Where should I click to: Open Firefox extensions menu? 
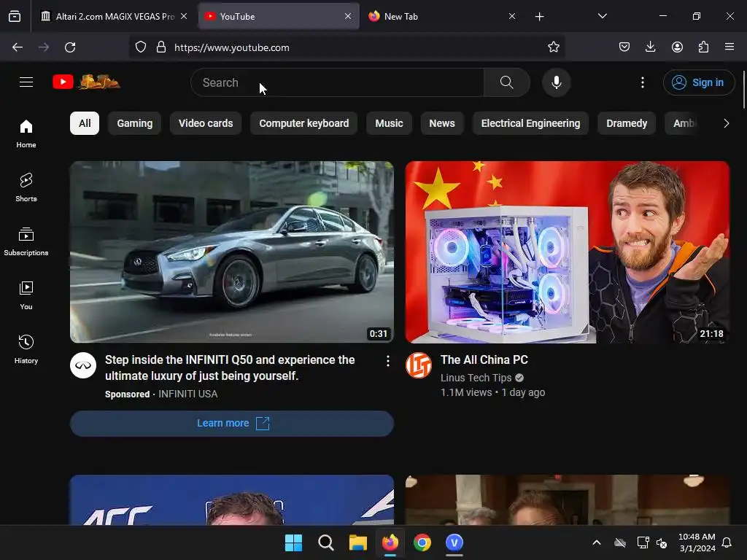703,47
